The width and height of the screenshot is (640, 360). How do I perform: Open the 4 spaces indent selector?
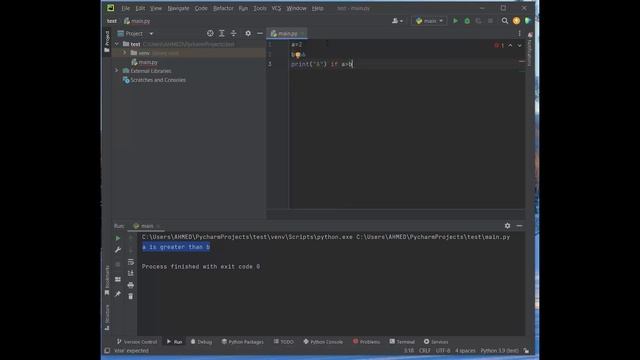pyautogui.click(x=465, y=351)
